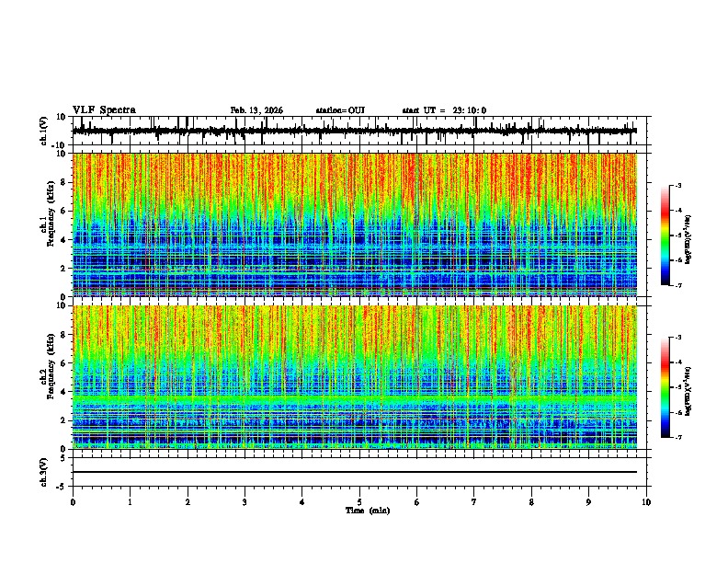Image resolution: width=728 pixels, height=563 pixels.
Task: Click the time axis tick label "6"
Action: click(416, 502)
